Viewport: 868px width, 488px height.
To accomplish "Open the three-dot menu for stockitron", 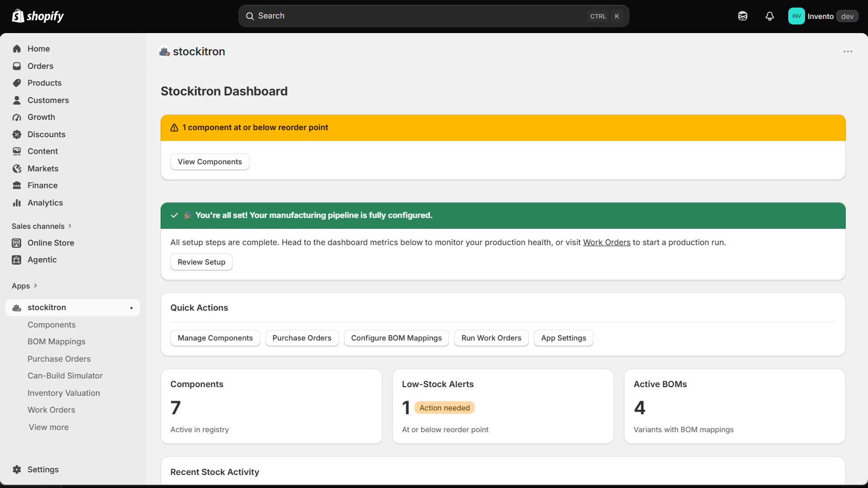I will [x=848, y=52].
